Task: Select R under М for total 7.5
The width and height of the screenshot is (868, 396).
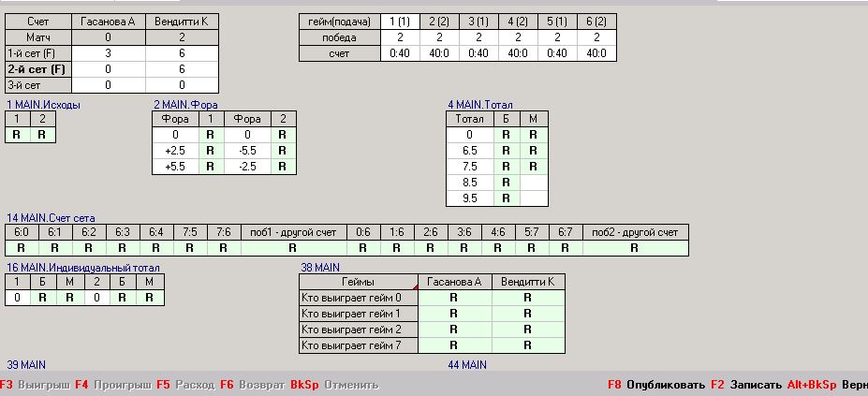Action: pyautogui.click(x=534, y=166)
